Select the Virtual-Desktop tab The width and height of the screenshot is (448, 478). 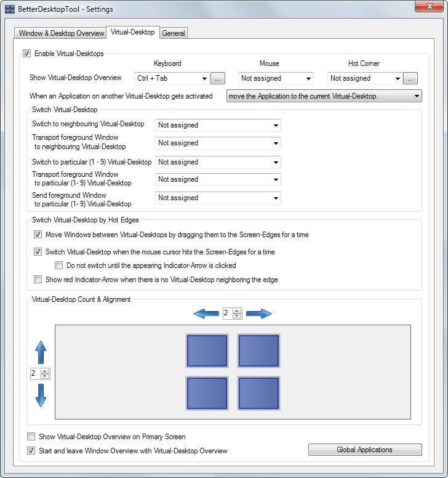click(133, 32)
